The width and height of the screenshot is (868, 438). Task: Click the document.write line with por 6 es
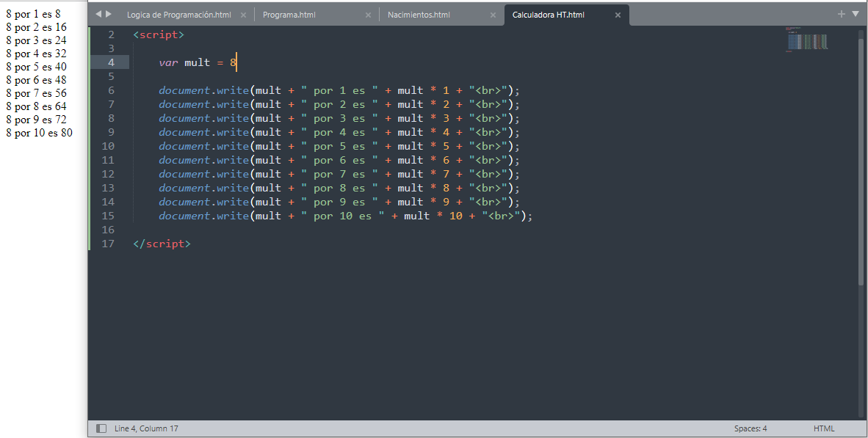click(x=339, y=160)
